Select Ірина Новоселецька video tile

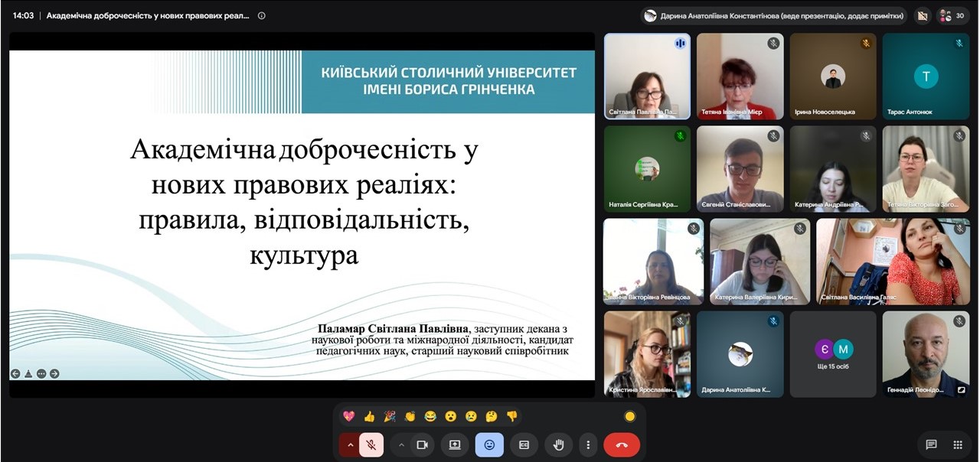[833, 76]
